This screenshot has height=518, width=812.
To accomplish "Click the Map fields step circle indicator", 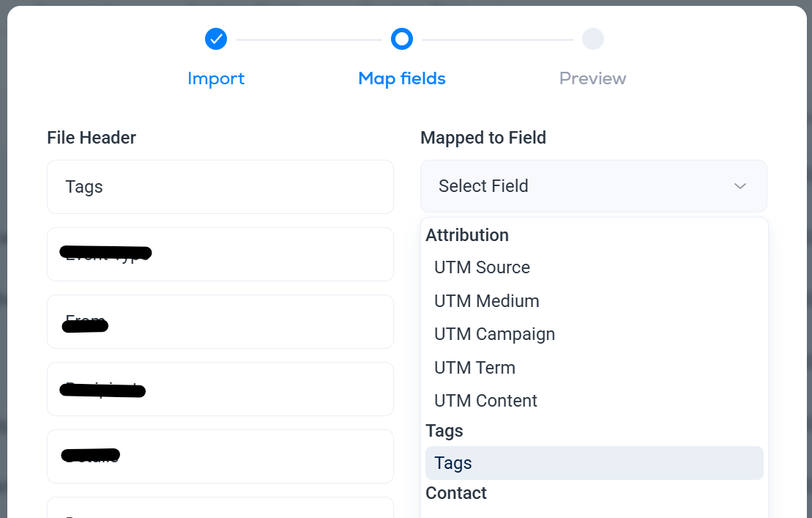I will (402, 39).
